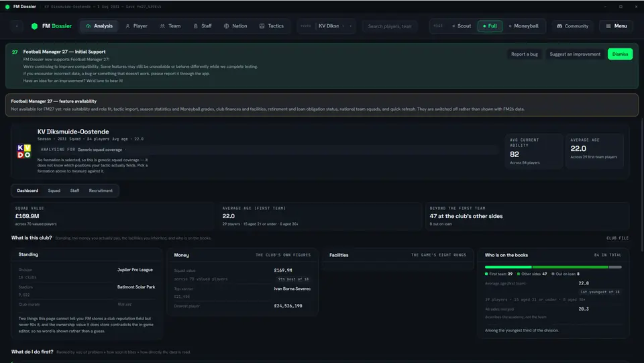Click Batimont Solar Park stadium name
Image resolution: width=644 pixels, height=363 pixels.
coord(136,287)
